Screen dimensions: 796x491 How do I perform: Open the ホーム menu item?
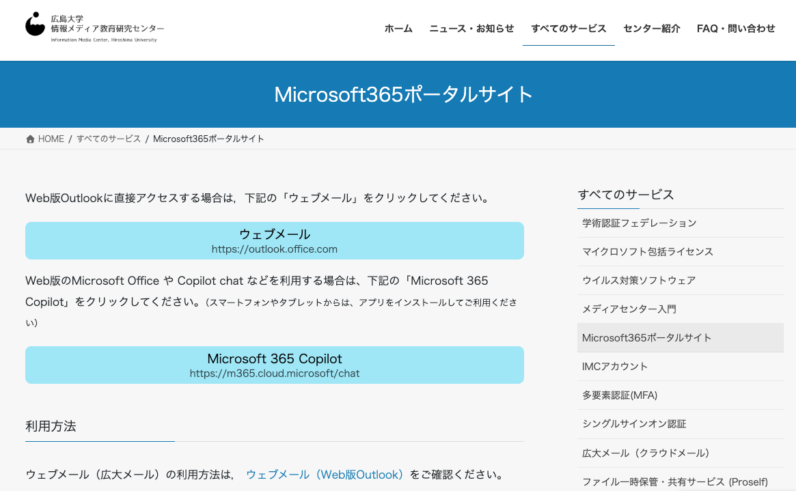pyautogui.click(x=398, y=28)
